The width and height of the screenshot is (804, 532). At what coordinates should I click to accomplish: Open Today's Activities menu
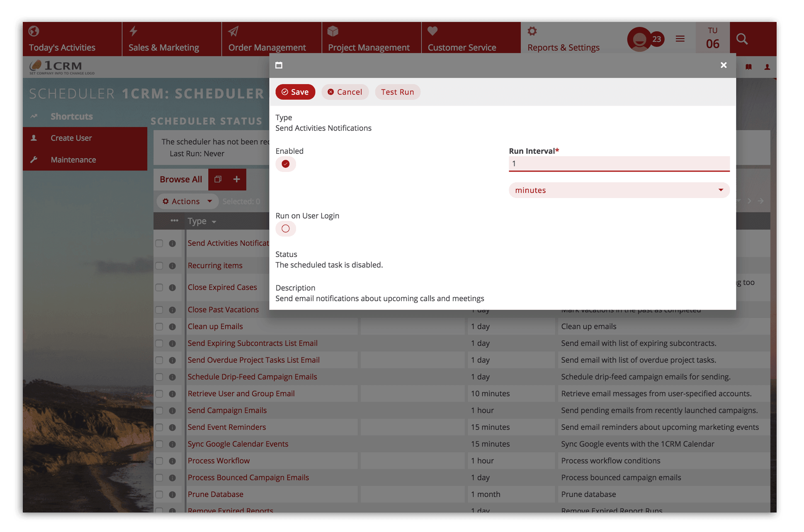pyautogui.click(x=72, y=39)
